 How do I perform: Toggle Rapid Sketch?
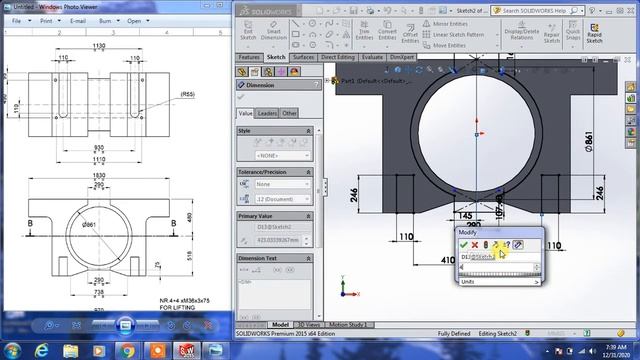coord(594,33)
